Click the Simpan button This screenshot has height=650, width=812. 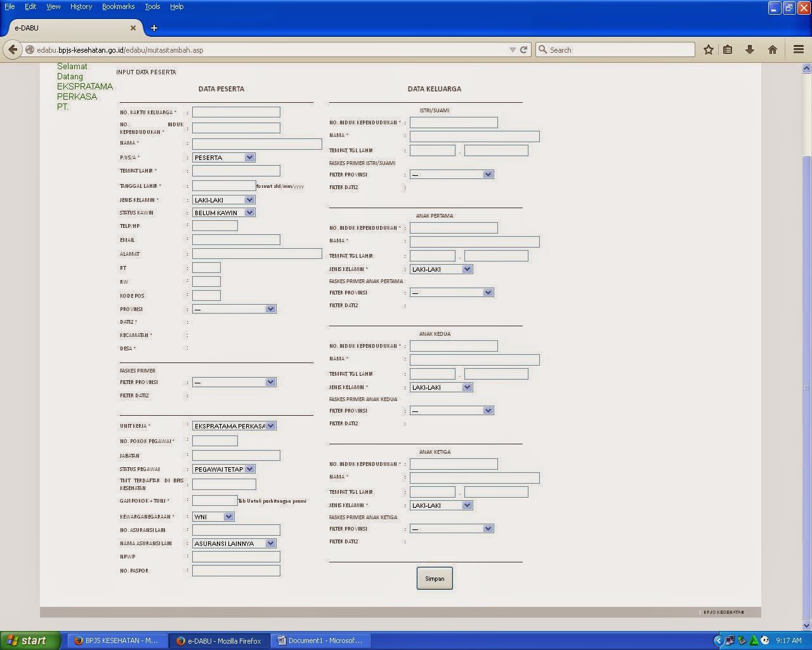click(435, 578)
